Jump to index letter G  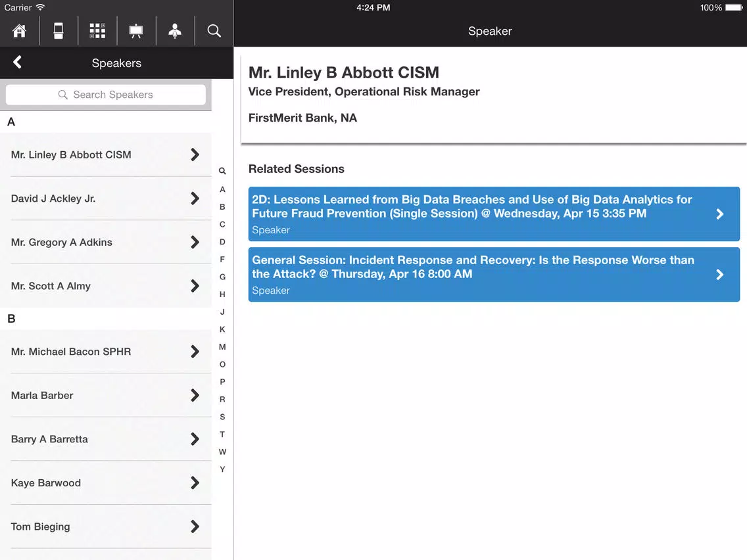tap(222, 277)
